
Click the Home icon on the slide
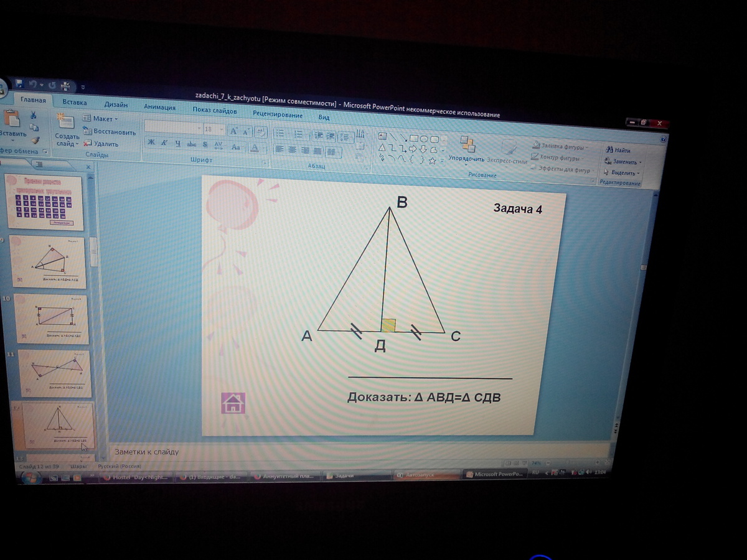click(233, 403)
